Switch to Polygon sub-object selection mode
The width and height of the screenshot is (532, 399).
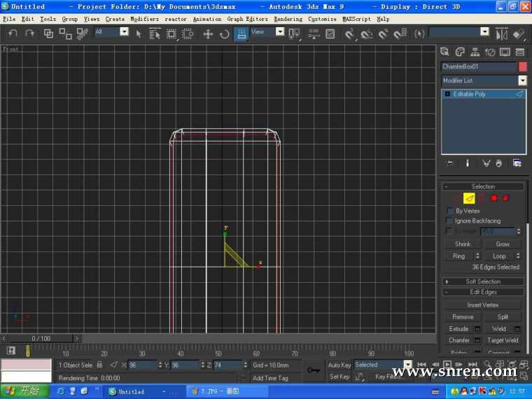[x=493, y=198]
